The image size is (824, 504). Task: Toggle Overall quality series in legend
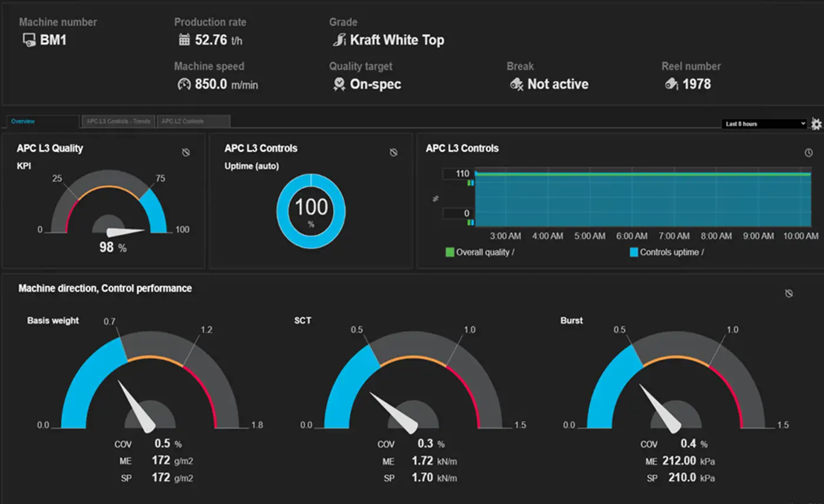[x=451, y=252]
